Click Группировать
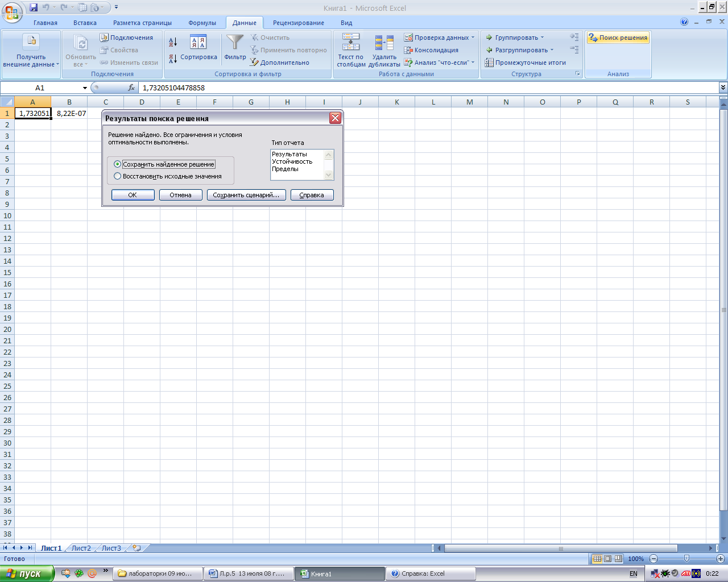 click(511, 38)
